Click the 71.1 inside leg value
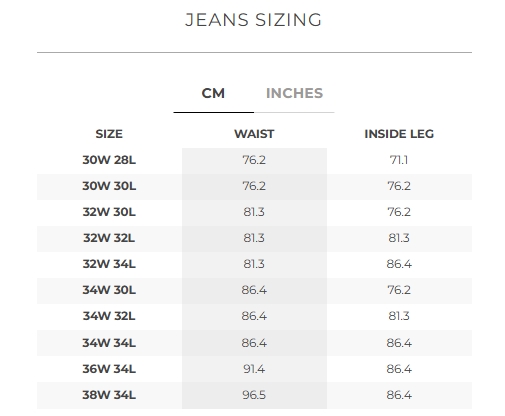 [399, 160]
